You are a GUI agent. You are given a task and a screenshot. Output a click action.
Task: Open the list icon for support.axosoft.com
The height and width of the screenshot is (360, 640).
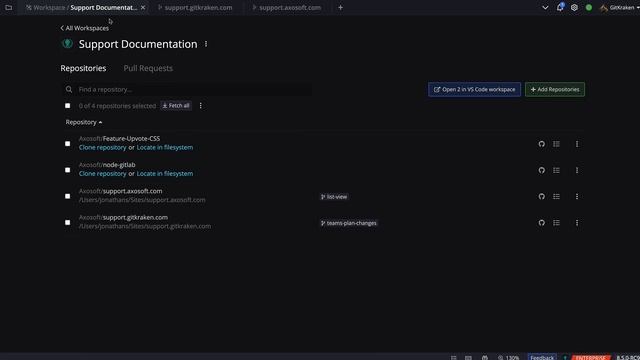tap(556, 196)
